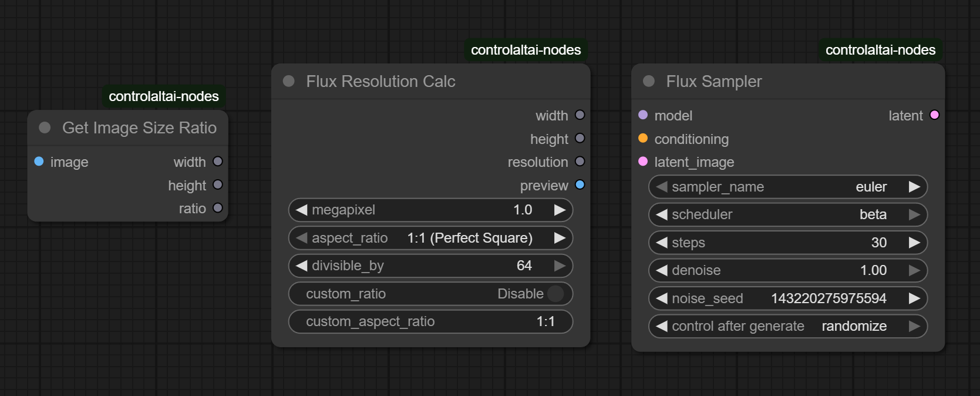Select previous sampler_name option
Image resolution: width=980 pixels, height=396 pixels.
coord(662,187)
